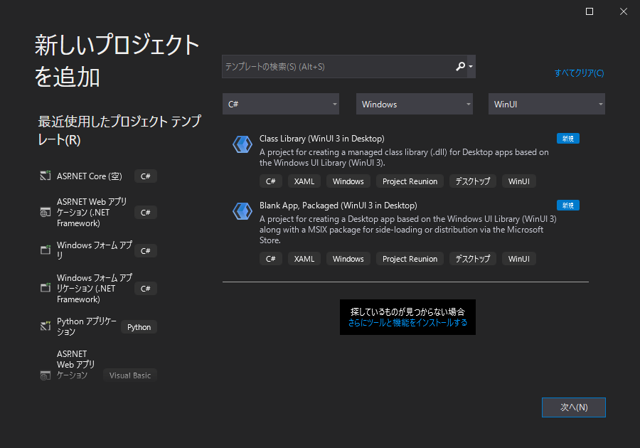Click the ASP.NET Web Visual Basic template icon
Image resolution: width=640 pixels, height=448 pixels.
45,375
